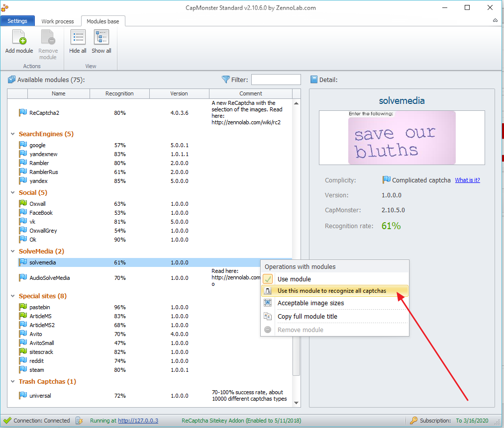Viewport: 504px width, 428px height.
Task: Click the Show all icon
Action: [x=101, y=38]
